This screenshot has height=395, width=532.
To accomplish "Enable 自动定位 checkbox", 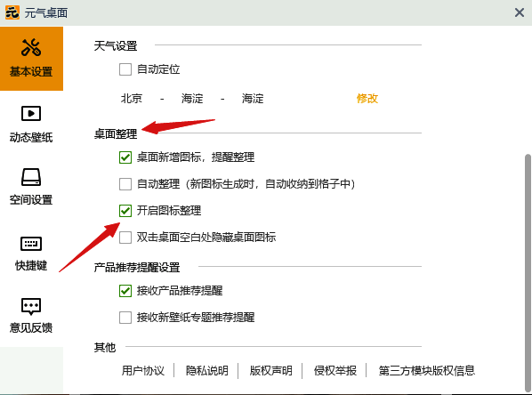I will (125, 69).
